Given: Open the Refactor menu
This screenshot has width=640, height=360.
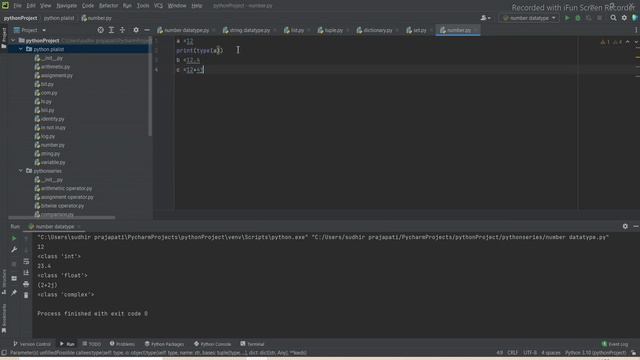Looking at the screenshot, I should [108, 6].
